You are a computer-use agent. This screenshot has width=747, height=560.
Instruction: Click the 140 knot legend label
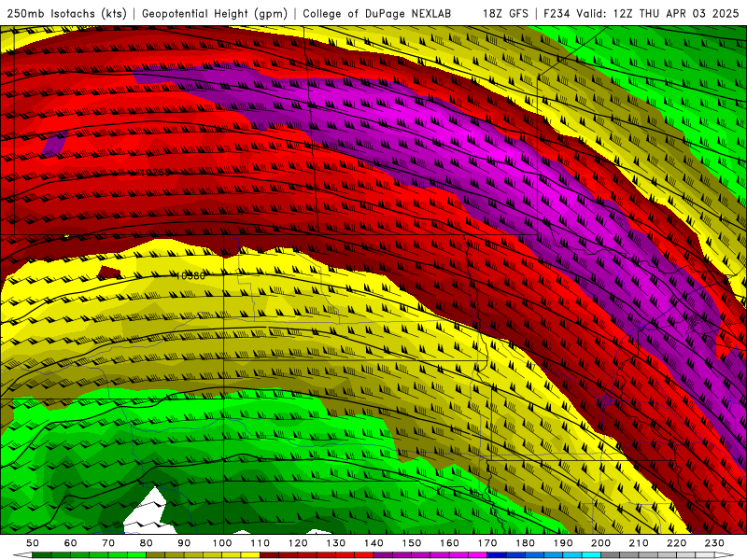tap(373, 543)
